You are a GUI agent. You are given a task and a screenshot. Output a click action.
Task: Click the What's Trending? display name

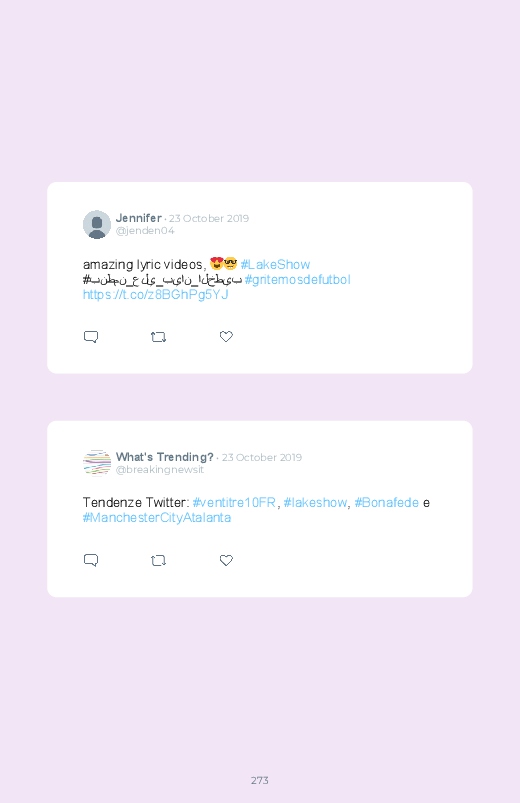tap(164, 457)
